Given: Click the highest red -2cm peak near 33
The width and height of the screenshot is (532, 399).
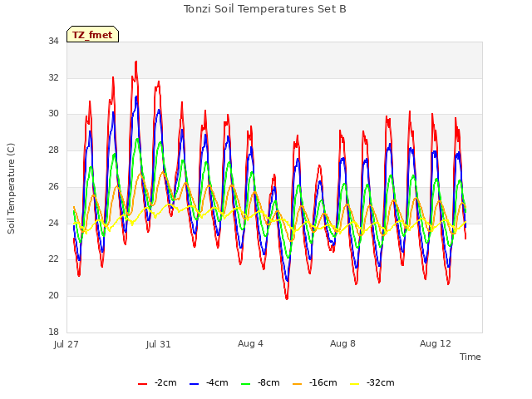Looking at the screenshot, I should [x=136, y=62].
